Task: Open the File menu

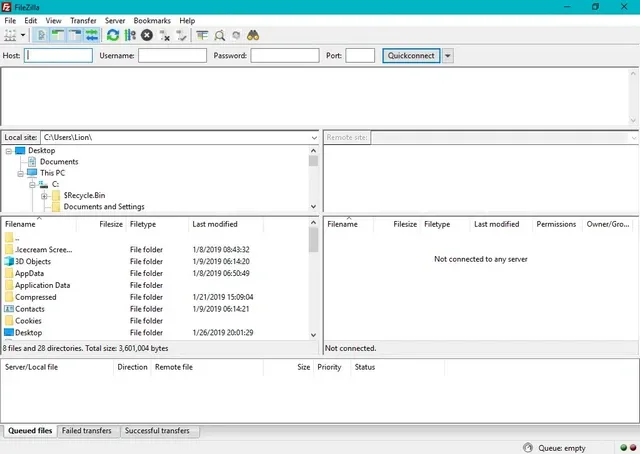Action: pos(10,21)
